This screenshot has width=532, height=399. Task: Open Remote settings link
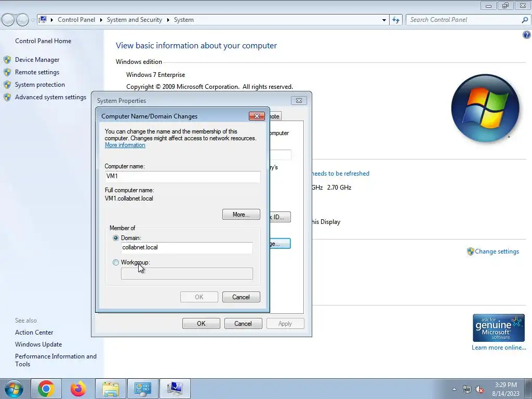click(x=37, y=72)
